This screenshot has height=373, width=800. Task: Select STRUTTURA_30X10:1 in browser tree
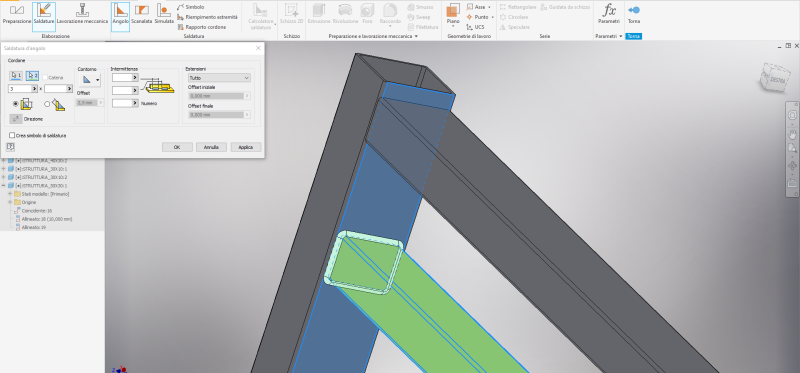click(x=38, y=169)
